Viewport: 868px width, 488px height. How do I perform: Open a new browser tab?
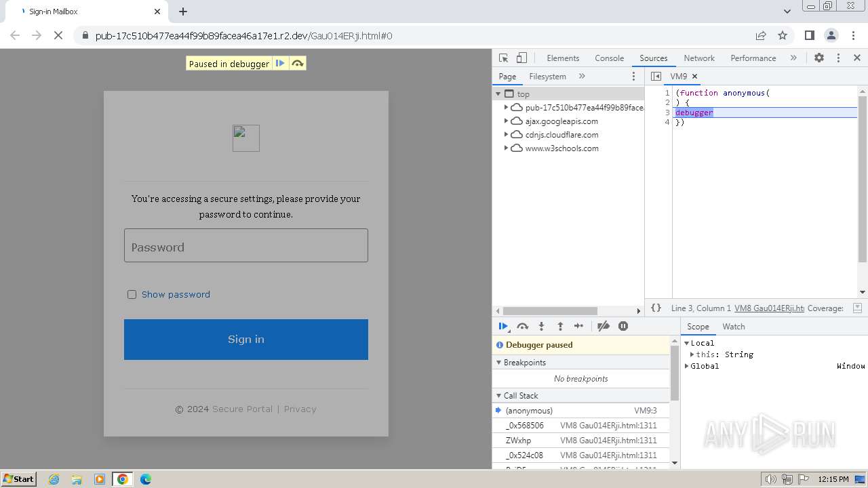[x=183, y=12]
